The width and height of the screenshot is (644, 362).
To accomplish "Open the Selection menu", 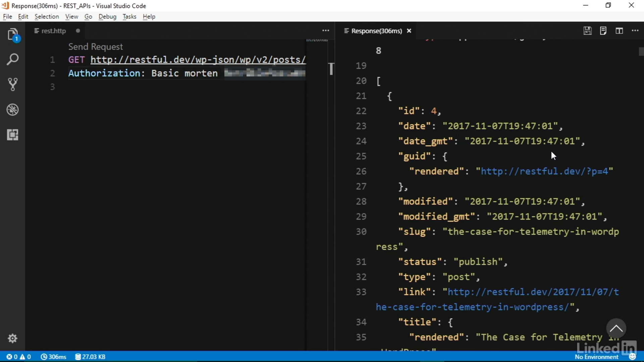I will (x=47, y=16).
